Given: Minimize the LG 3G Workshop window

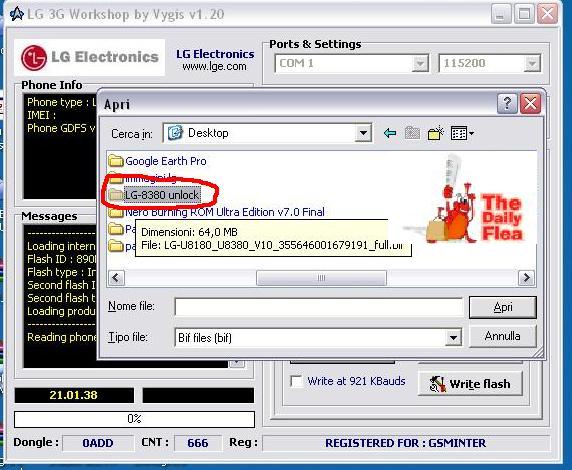Looking at the screenshot, I should (501, 15).
